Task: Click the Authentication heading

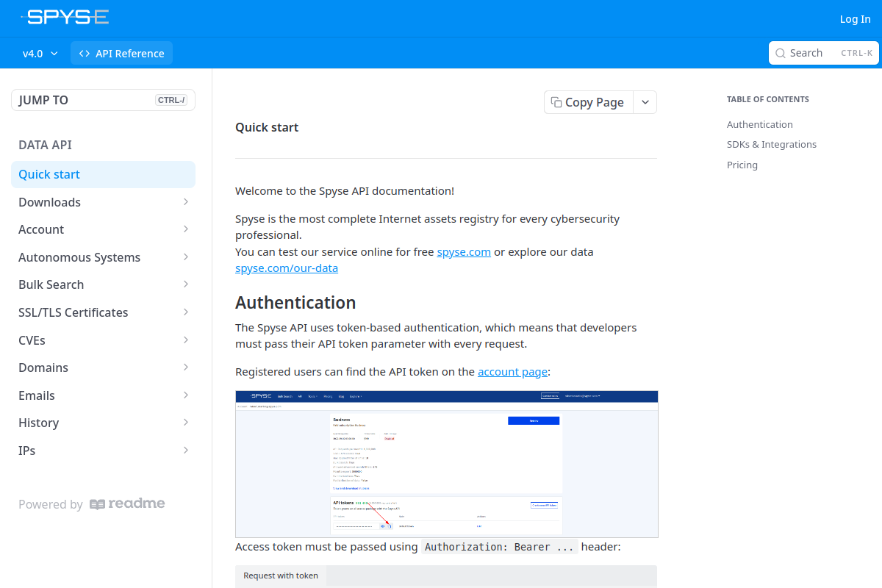Action: (x=295, y=303)
